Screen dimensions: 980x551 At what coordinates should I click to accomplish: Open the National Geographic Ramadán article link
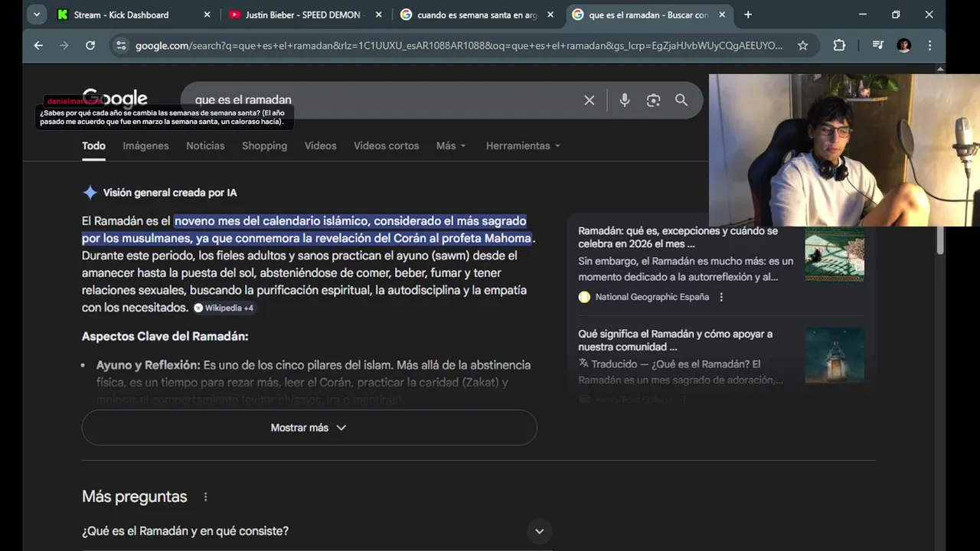coord(678,237)
